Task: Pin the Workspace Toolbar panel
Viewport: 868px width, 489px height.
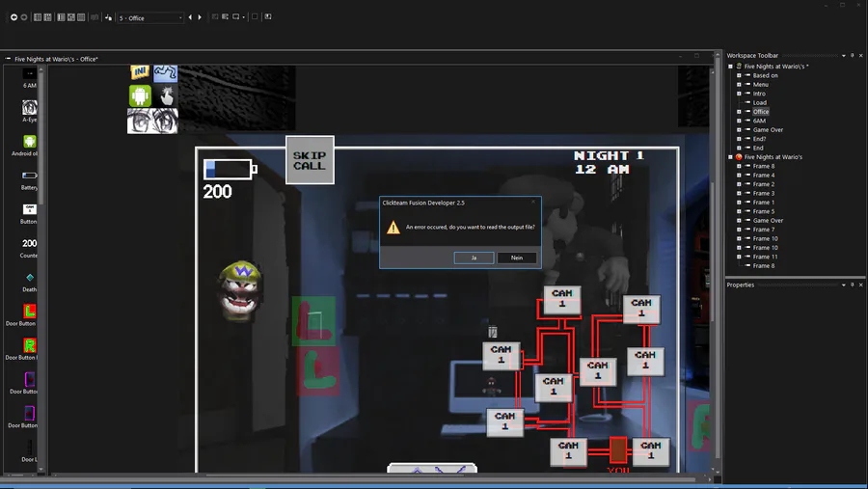Action: click(x=852, y=55)
